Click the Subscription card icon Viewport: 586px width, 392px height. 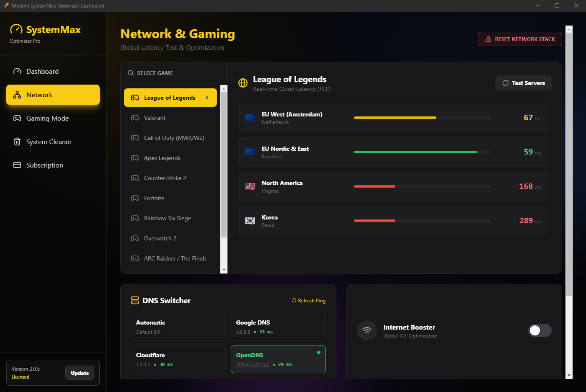[17, 165]
